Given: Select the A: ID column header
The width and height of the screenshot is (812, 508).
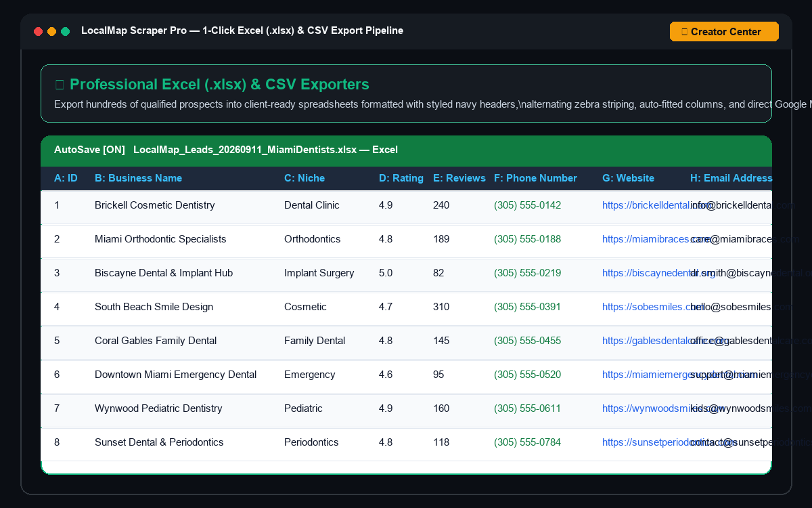Looking at the screenshot, I should coord(66,178).
